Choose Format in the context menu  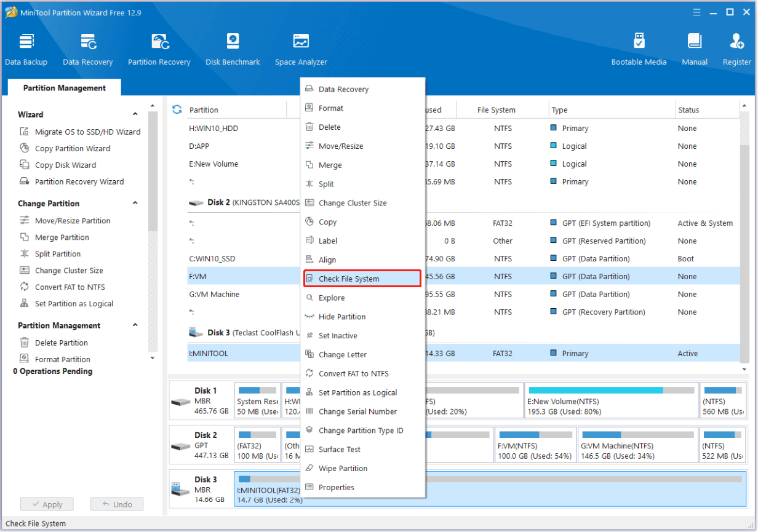click(362, 108)
